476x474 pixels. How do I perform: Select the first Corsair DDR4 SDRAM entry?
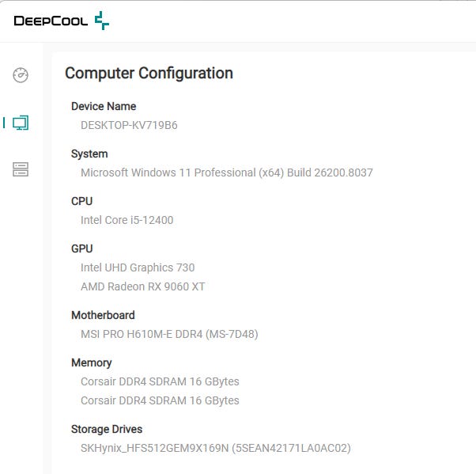(x=160, y=381)
